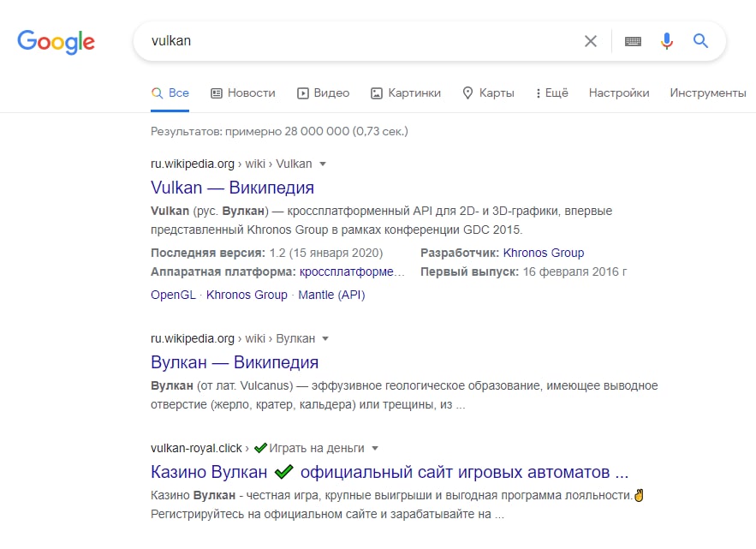
Task: Click into the search box containing vulkan
Action: 360,41
